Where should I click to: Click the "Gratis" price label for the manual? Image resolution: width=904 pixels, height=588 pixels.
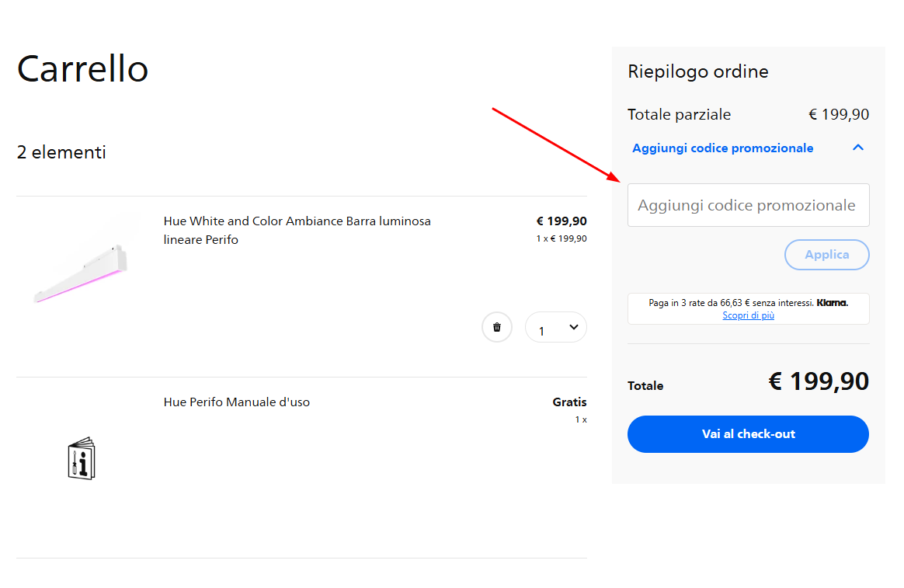[568, 402]
